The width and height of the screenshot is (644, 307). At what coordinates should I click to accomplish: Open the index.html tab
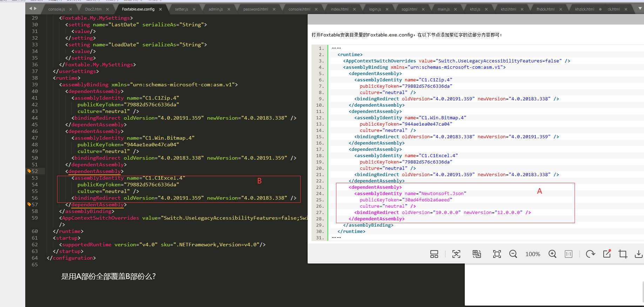point(340,9)
